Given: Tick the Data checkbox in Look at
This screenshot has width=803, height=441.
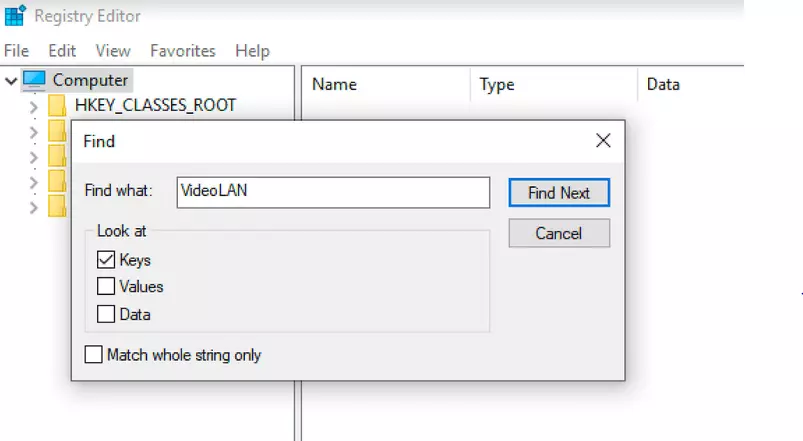Looking at the screenshot, I should (x=106, y=314).
